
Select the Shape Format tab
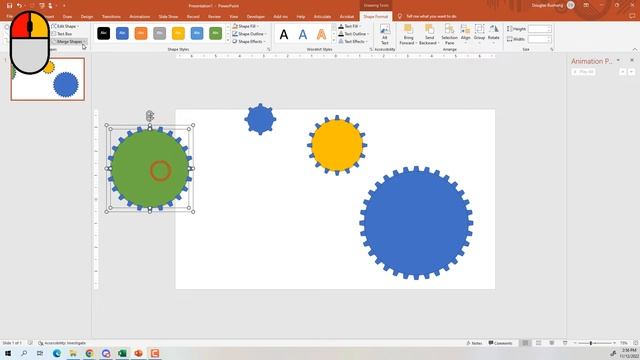point(376,17)
